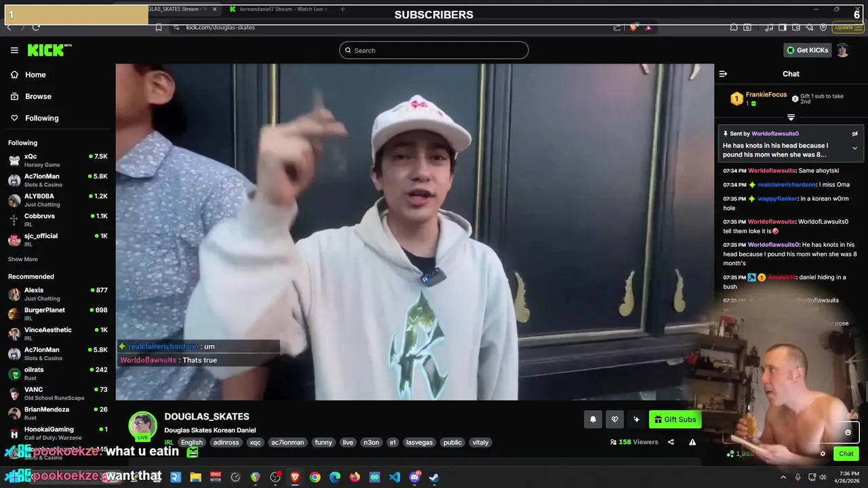The height and width of the screenshot is (488, 868).
Task: Bookmark this page icon in address bar
Action: click(158, 27)
